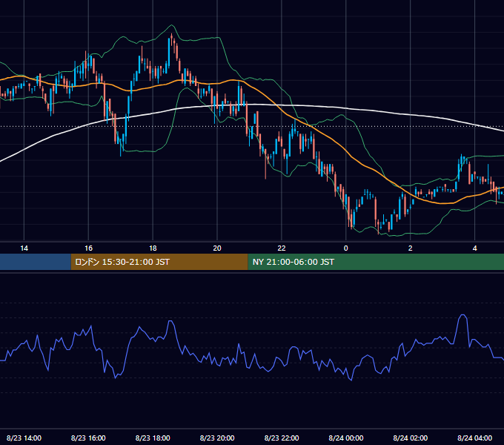This screenshot has width=504, height=445.
Task: Click the 8/23 16:00 date label
Action: pyautogui.click(x=88, y=438)
